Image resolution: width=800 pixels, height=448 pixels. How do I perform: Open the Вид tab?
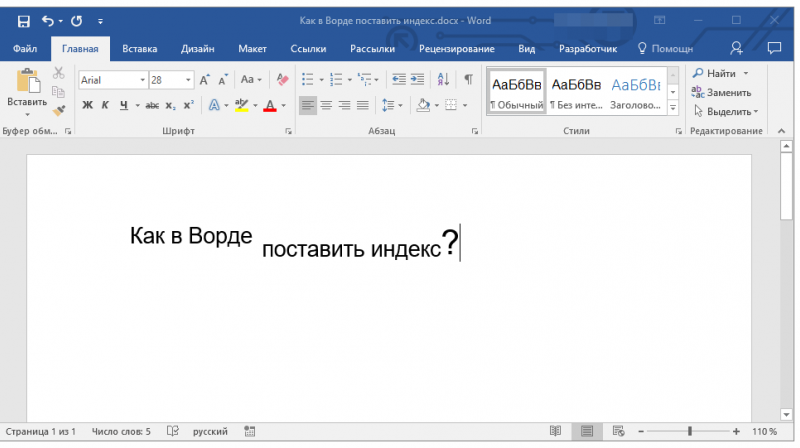point(527,49)
